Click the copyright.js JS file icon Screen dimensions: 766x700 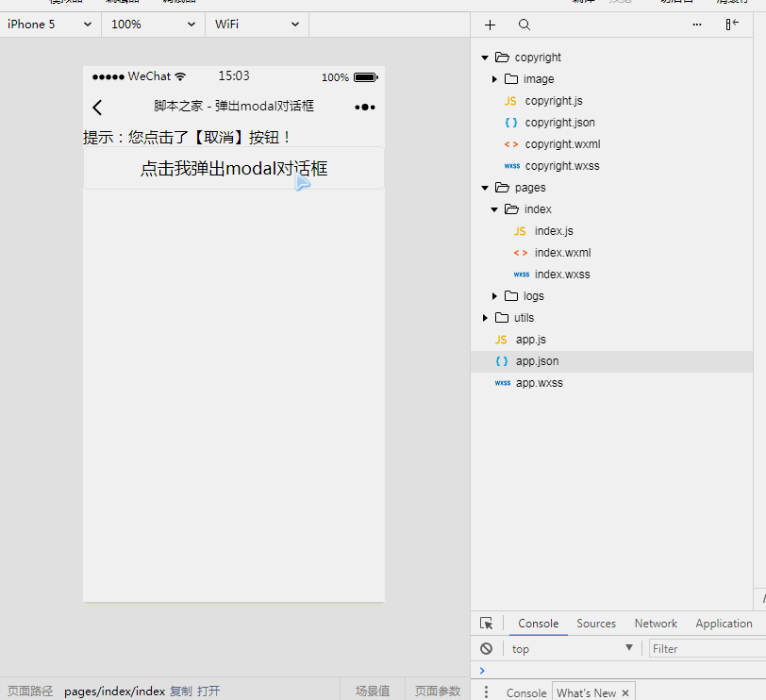pyautogui.click(x=510, y=101)
